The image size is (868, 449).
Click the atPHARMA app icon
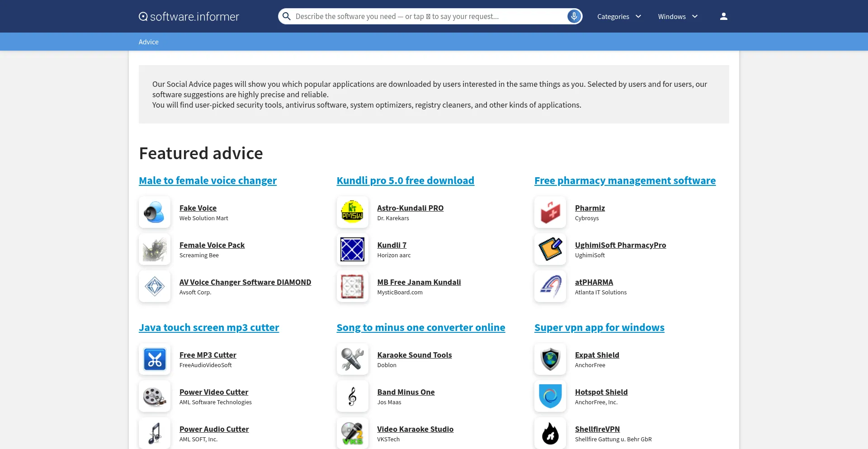[x=550, y=286]
